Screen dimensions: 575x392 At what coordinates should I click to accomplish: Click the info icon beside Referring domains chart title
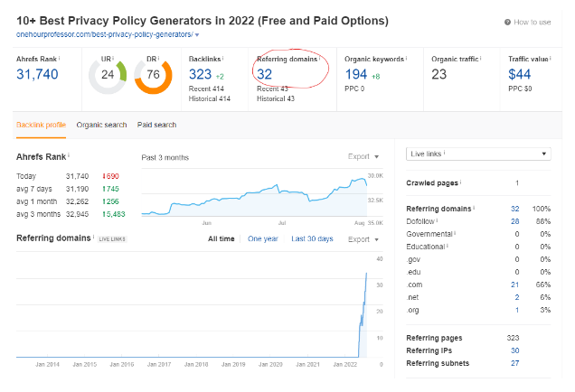[93, 237]
